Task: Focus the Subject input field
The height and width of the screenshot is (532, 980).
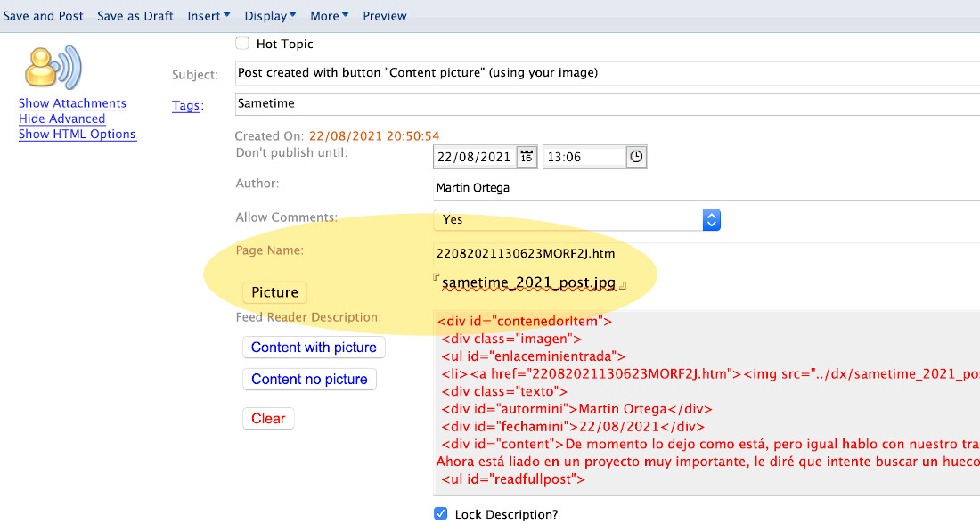Action: 608,73
